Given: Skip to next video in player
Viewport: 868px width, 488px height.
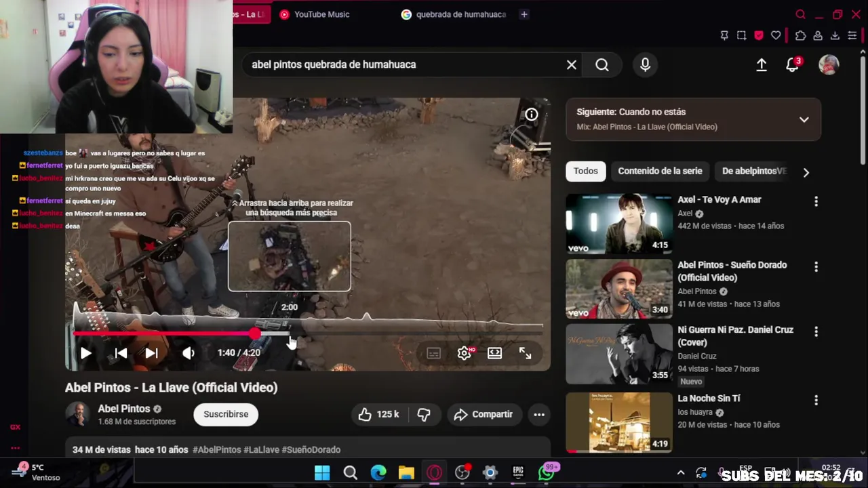Looking at the screenshot, I should click(x=151, y=353).
